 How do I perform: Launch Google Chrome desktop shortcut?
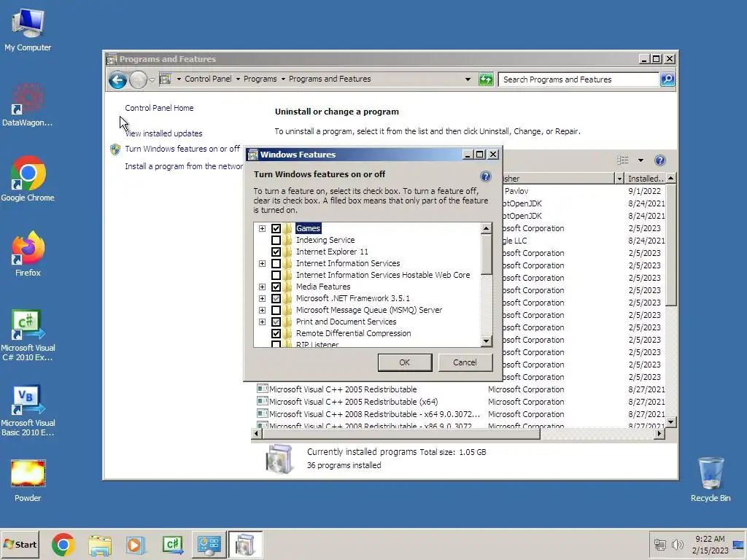tap(28, 179)
